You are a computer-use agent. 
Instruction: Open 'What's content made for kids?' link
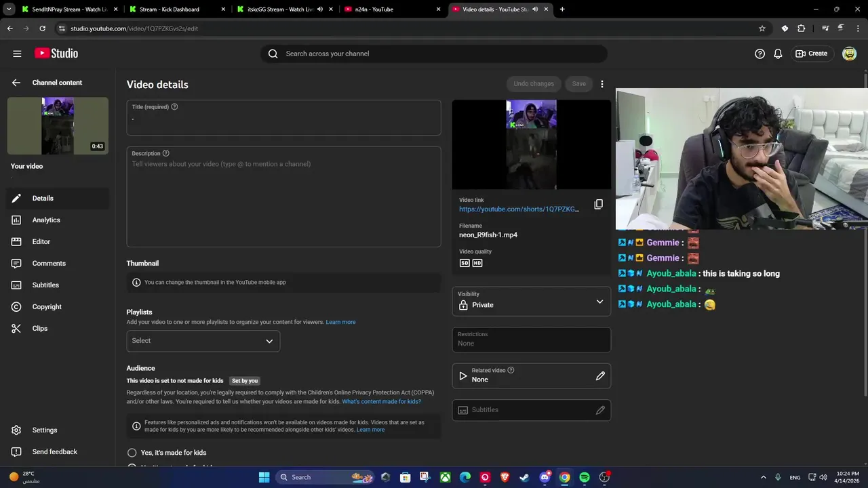381,402
